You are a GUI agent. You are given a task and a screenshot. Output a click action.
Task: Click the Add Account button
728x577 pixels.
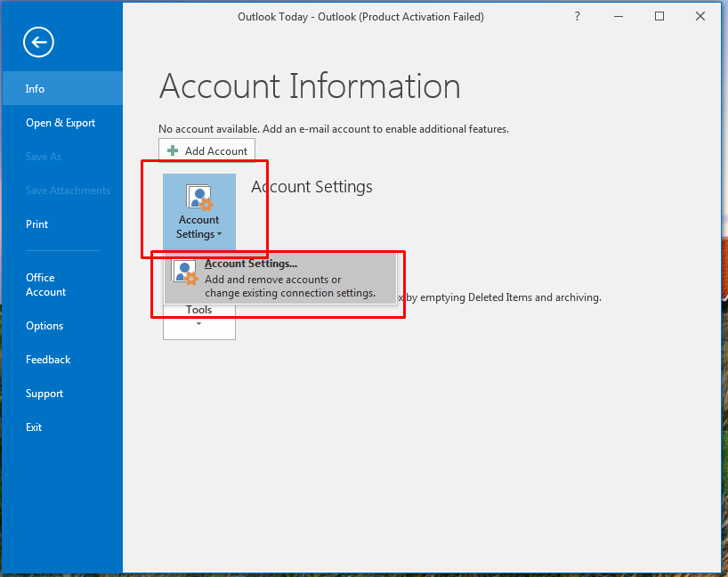pos(206,150)
